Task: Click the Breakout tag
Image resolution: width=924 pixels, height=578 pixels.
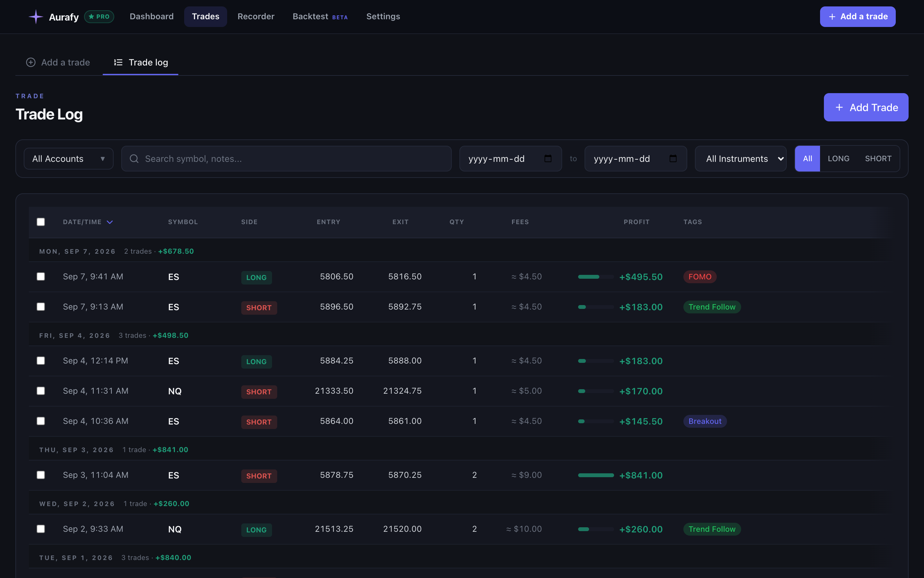Action: click(x=705, y=421)
